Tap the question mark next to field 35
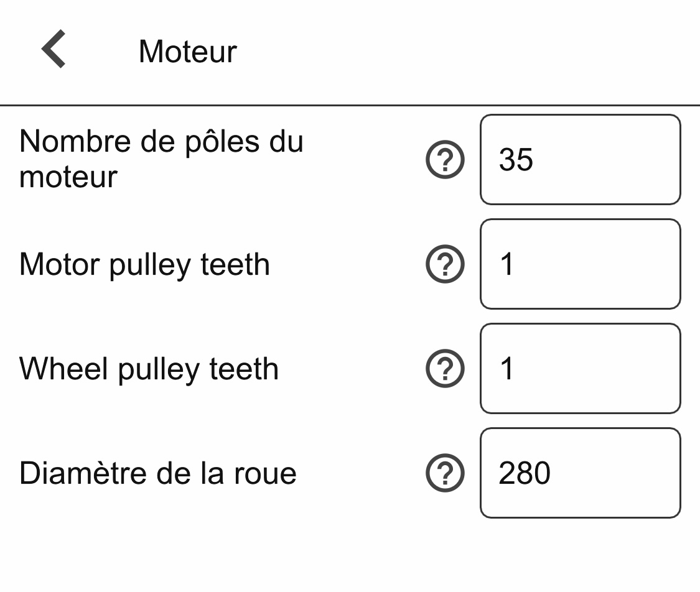The image size is (700, 592). coord(445,159)
